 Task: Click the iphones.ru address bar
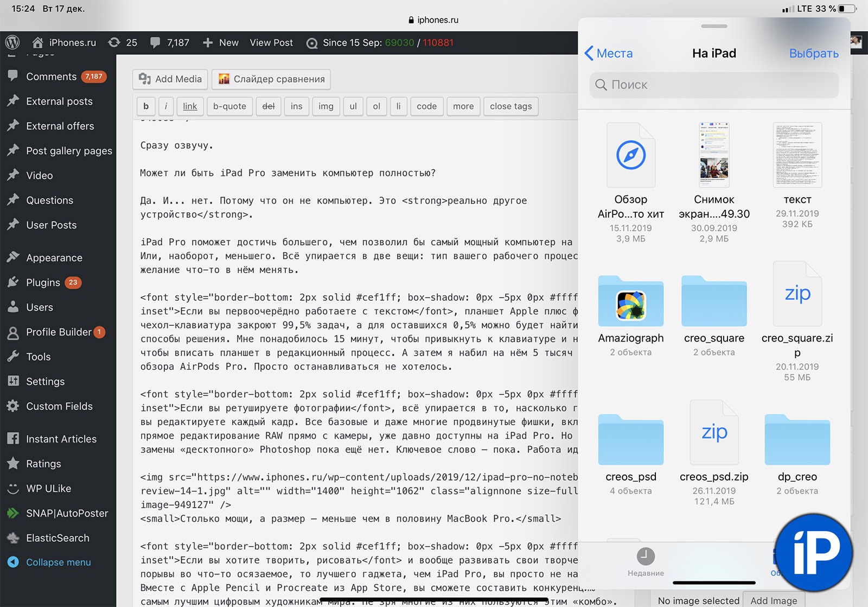[433, 20]
